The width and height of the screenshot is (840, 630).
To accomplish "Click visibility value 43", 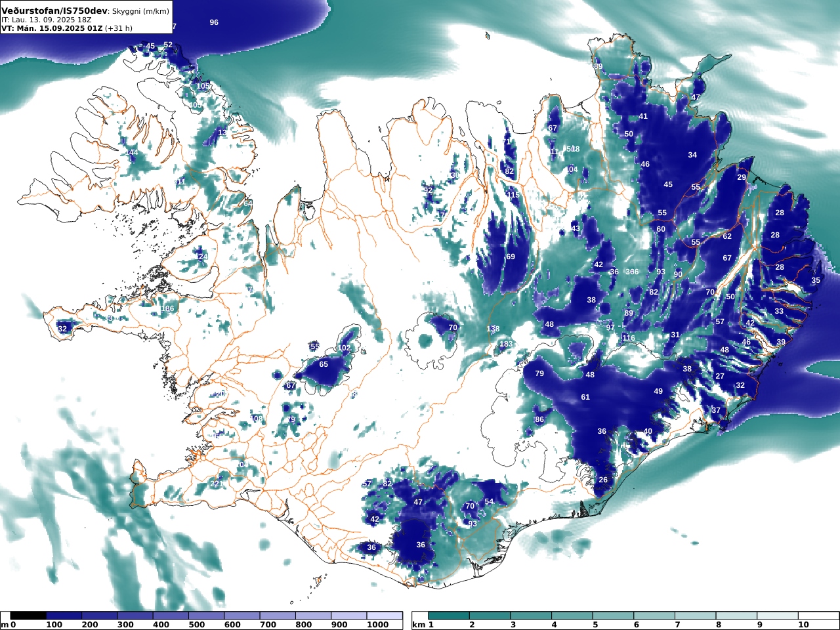I will click(576, 228).
